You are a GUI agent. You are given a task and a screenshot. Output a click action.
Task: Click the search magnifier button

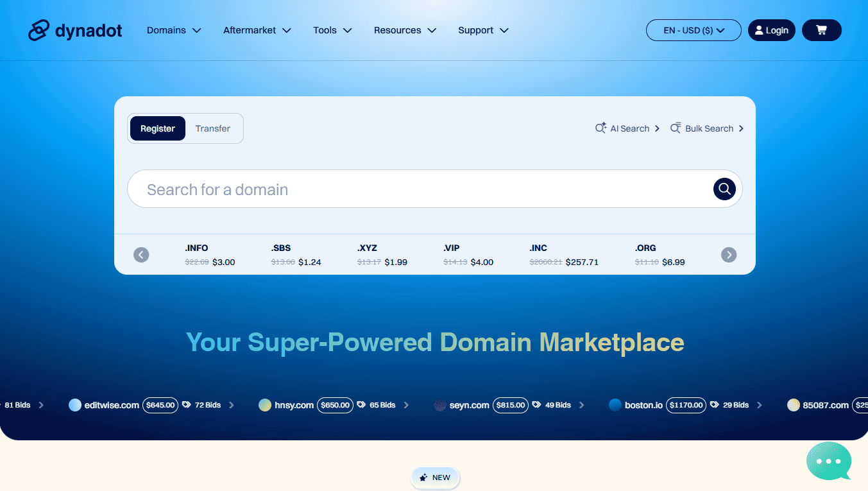coord(724,189)
